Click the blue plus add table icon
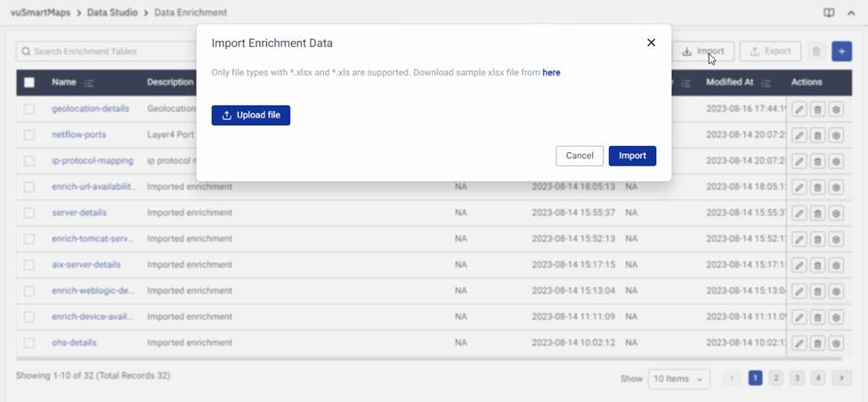 pyautogui.click(x=841, y=52)
